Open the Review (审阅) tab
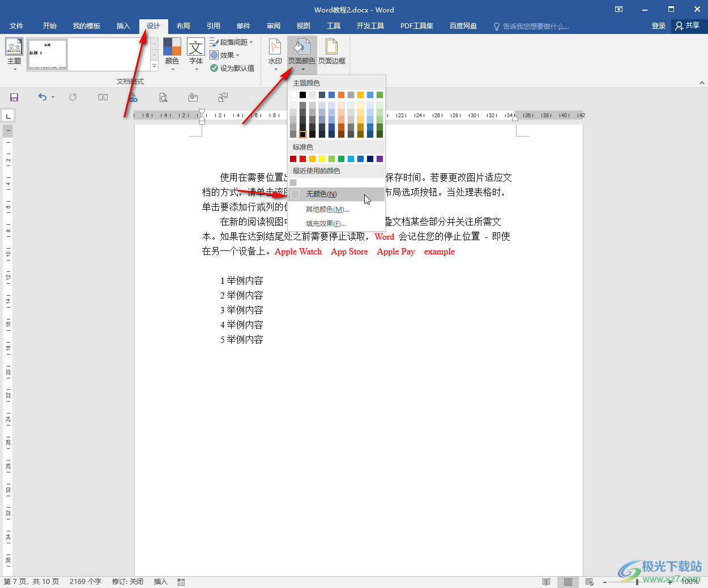 (x=274, y=26)
